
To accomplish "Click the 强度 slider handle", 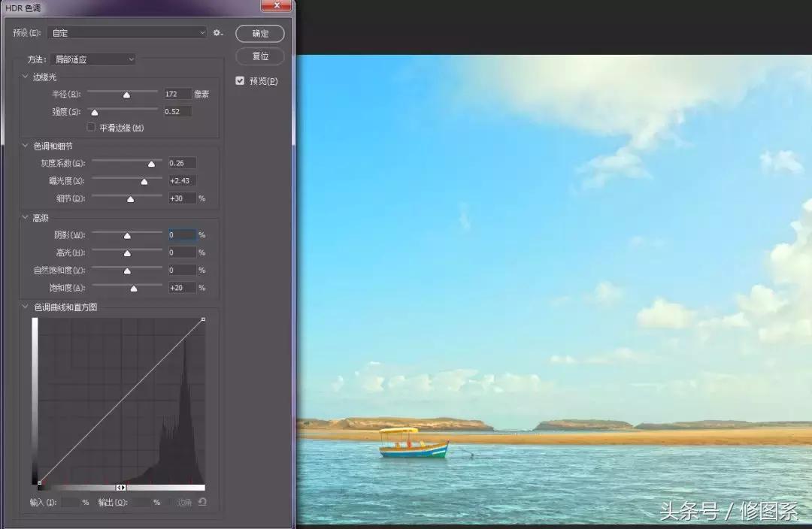I will pyautogui.click(x=94, y=112).
